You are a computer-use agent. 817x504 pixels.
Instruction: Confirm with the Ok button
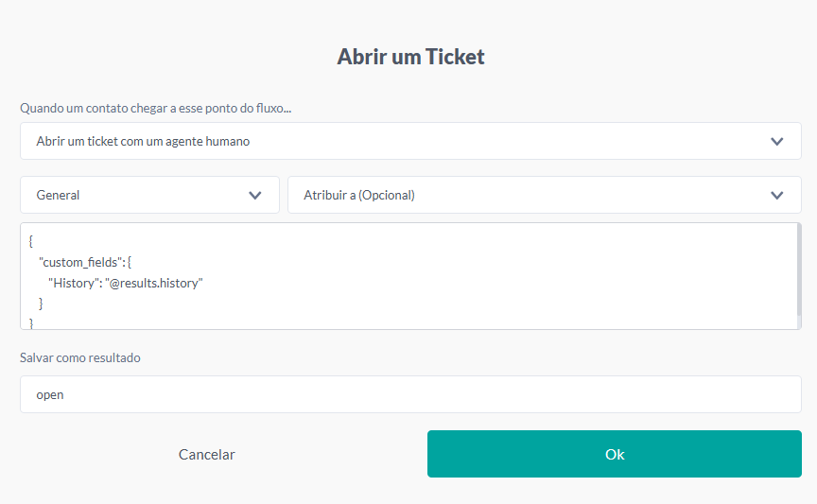[614, 454]
